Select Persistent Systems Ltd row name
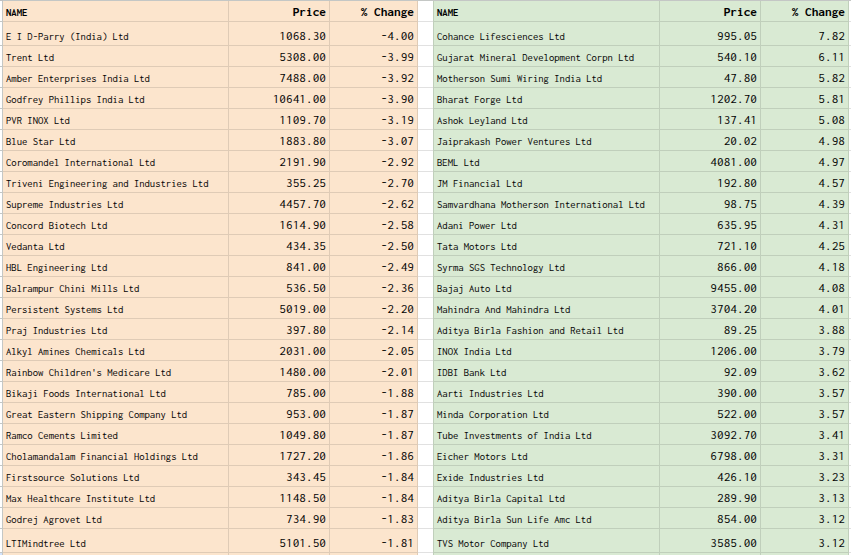Viewport: 851px width, 555px height. [64, 310]
